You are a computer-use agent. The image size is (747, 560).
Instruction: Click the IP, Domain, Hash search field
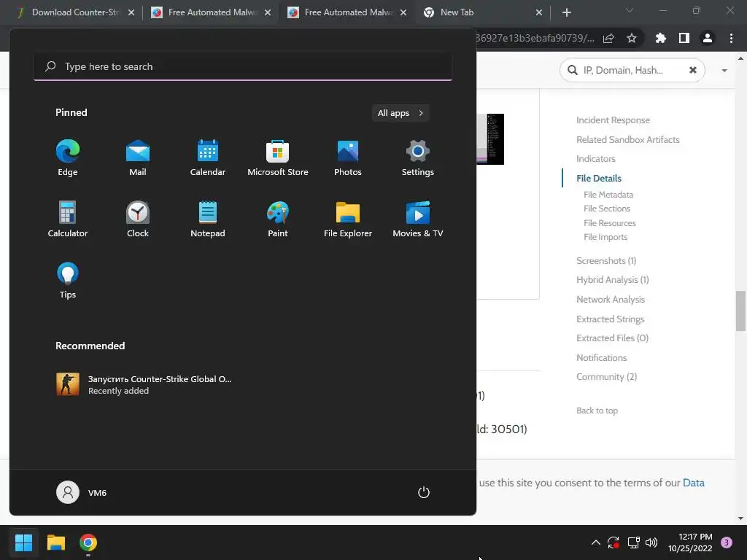tap(631, 71)
